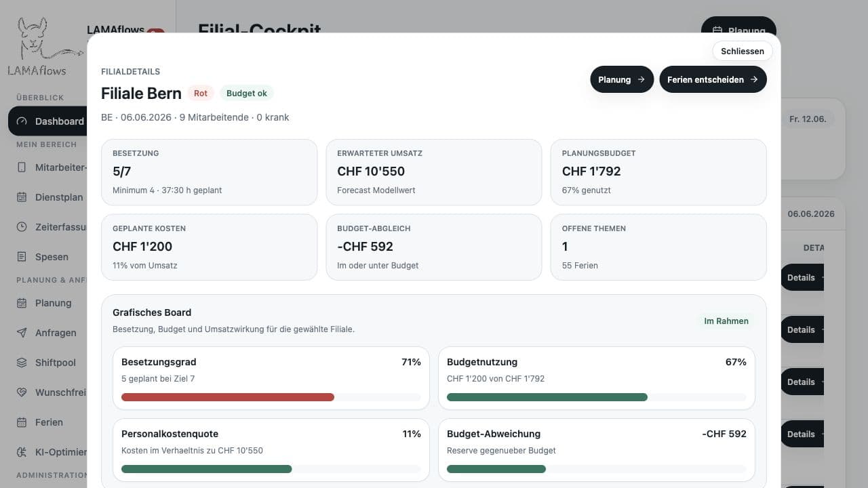Click the first Details button in background list

(x=802, y=277)
